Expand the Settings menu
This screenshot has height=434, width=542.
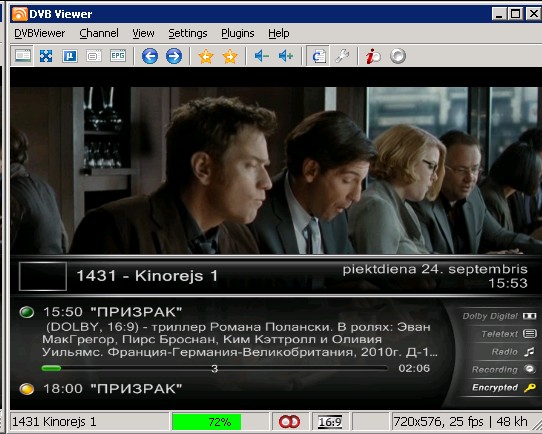coord(188,33)
